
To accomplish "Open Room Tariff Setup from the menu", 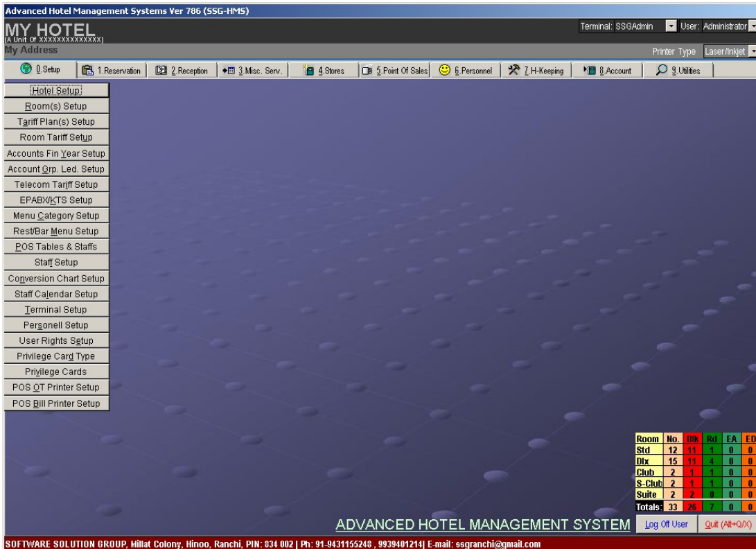I will pyautogui.click(x=56, y=137).
